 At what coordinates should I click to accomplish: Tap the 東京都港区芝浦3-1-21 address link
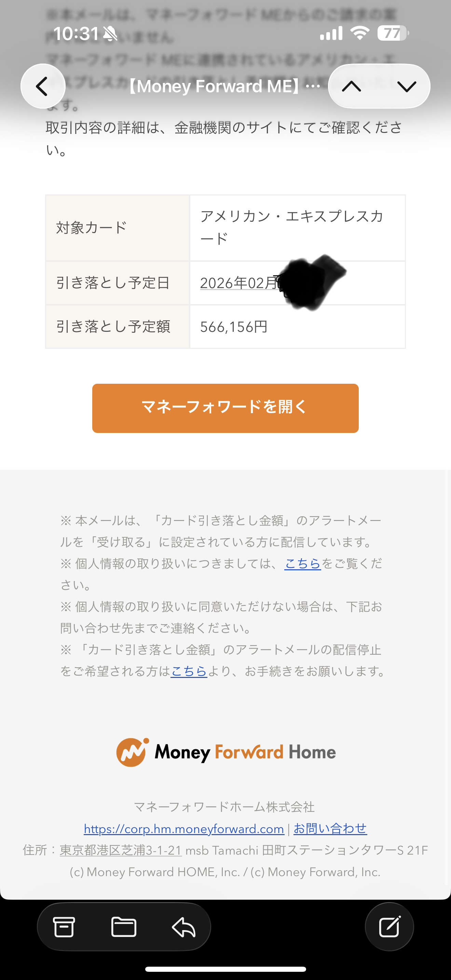[121, 850]
